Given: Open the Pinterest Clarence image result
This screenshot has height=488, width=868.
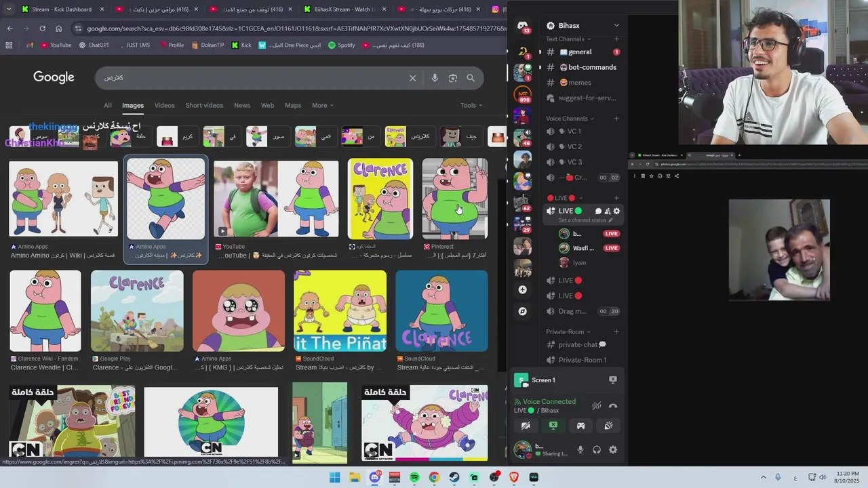Looking at the screenshot, I should 454,199.
